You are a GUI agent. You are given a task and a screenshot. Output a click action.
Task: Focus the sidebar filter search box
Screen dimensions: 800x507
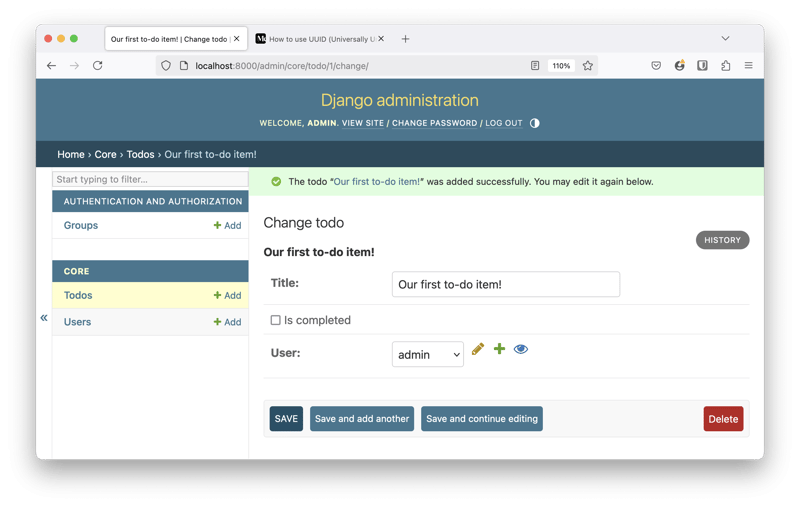(x=150, y=179)
